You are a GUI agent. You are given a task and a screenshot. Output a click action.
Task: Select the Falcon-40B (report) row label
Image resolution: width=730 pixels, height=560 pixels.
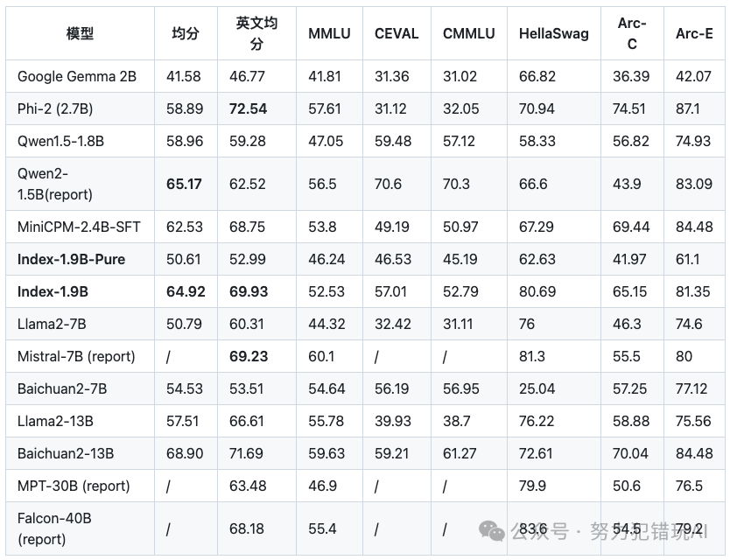(x=54, y=528)
